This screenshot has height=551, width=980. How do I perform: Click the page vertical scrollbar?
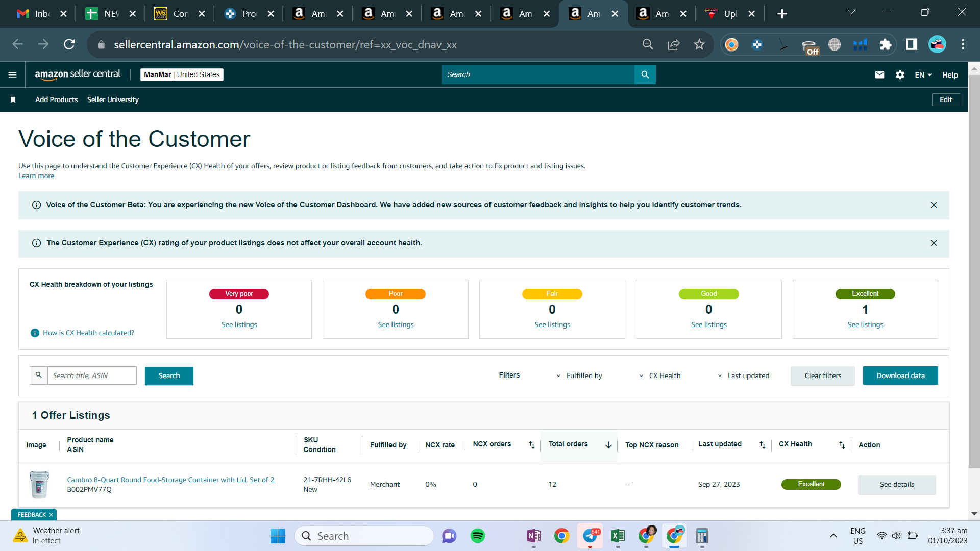974,270
